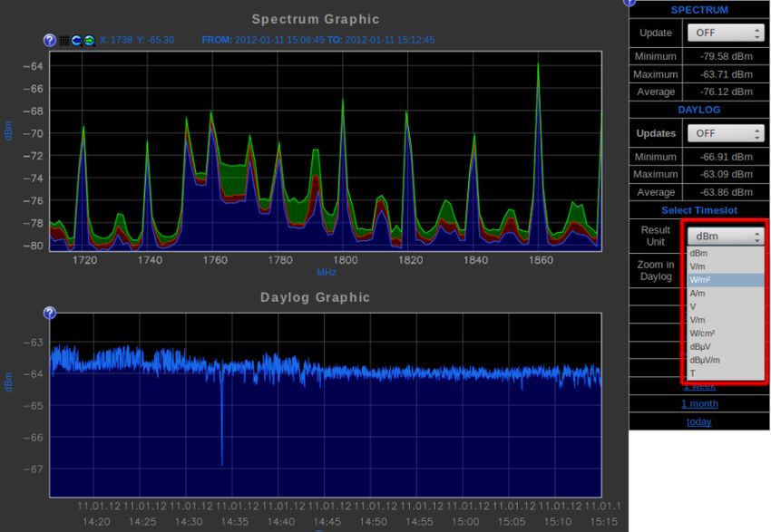Open the Daylog Graphic help icon
The image size is (771, 532).
pyautogui.click(x=50, y=313)
